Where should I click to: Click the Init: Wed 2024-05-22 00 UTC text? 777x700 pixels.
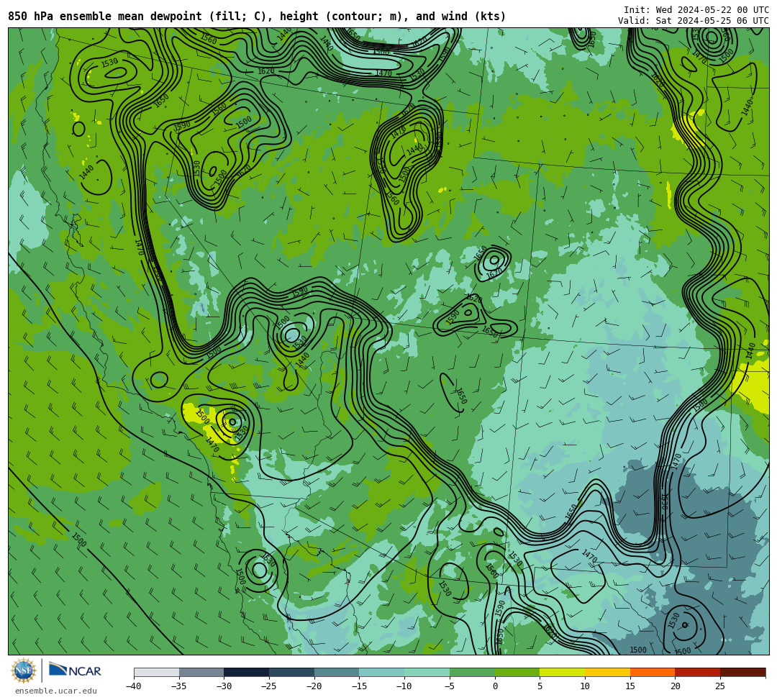pyautogui.click(x=696, y=10)
